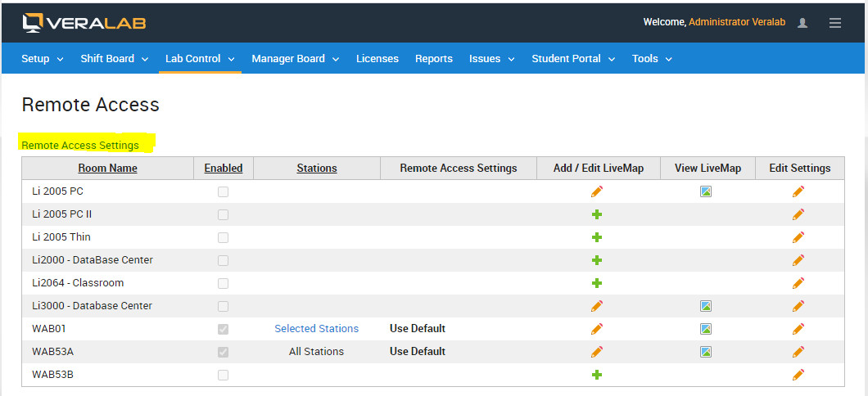Click the WAB01 Use Default setting

point(418,329)
